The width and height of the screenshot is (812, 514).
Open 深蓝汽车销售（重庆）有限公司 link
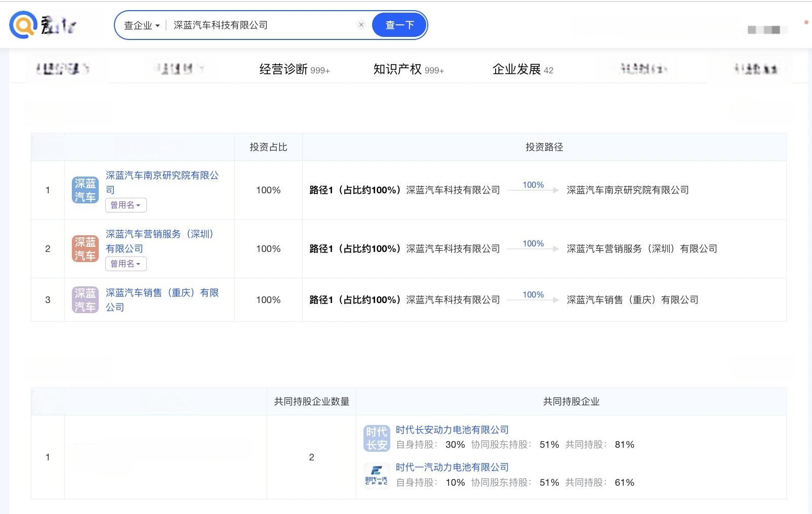click(162, 300)
